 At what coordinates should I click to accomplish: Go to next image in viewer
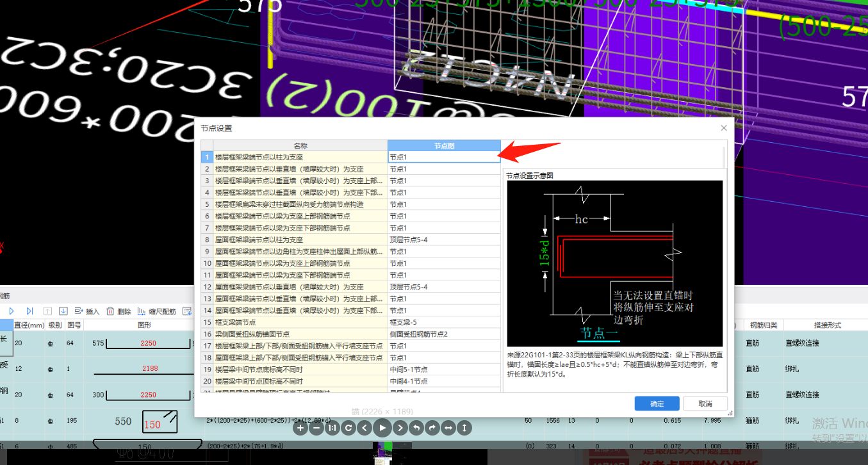399,427
